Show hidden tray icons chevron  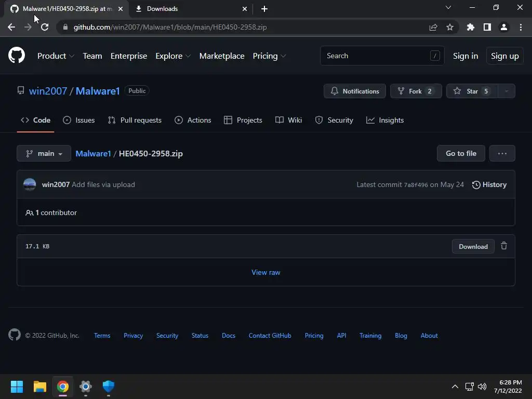455,387
